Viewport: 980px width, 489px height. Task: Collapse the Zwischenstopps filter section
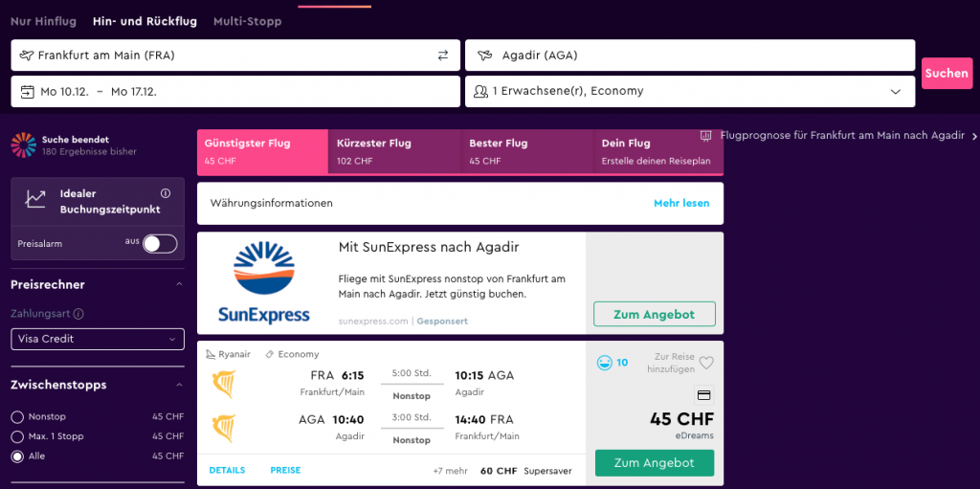(x=179, y=385)
